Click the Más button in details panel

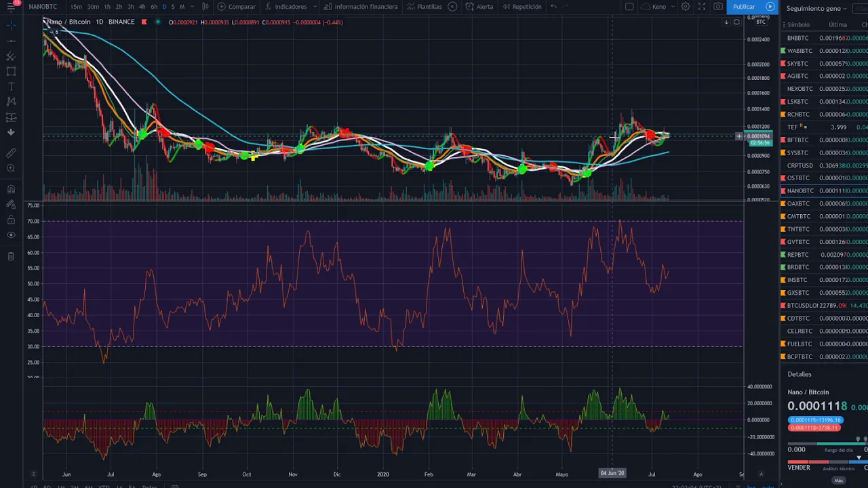pos(839,481)
